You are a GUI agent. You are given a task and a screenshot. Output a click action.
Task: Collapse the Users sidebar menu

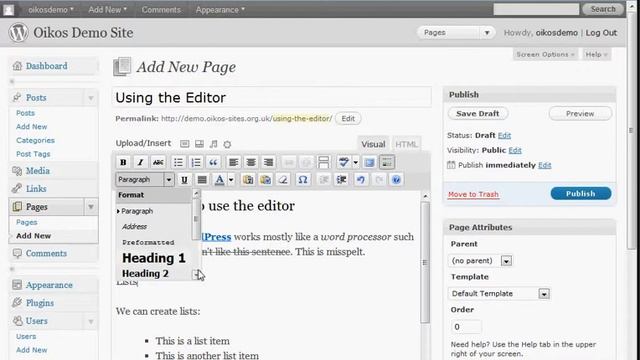(91, 321)
